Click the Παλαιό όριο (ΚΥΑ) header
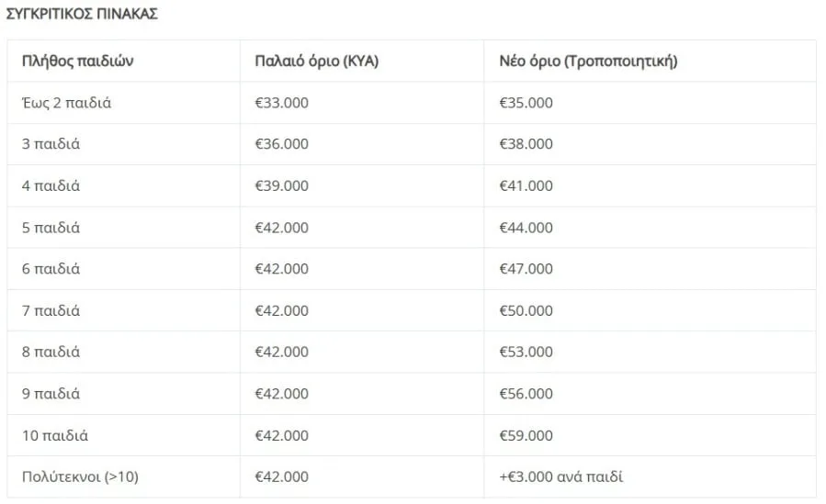826x504 pixels. click(x=317, y=62)
